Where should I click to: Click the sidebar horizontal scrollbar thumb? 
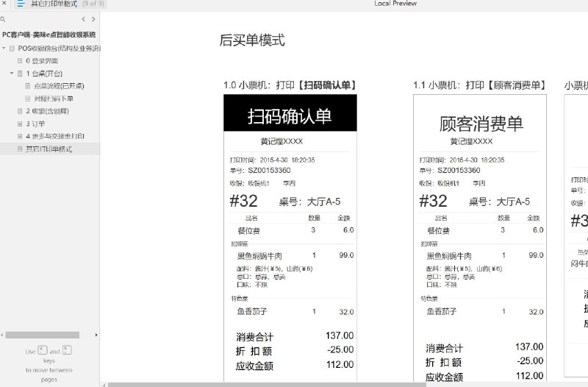43,335
